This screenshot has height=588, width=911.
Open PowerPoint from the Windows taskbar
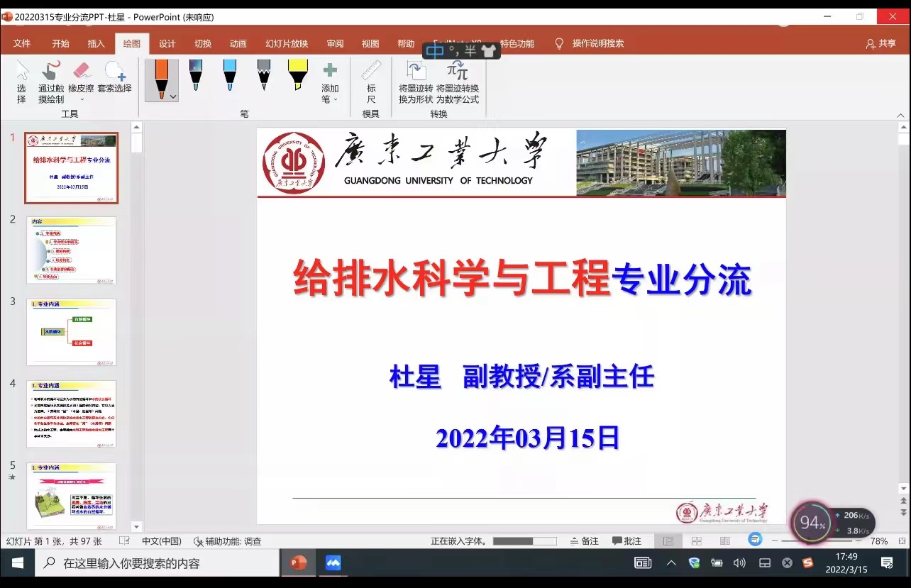click(x=299, y=563)
